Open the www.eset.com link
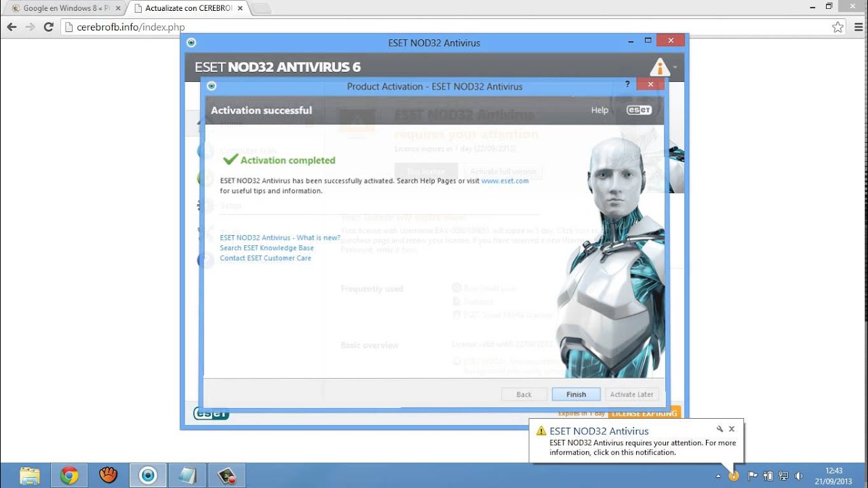868x488 pixels. click(x=505, y=181)
